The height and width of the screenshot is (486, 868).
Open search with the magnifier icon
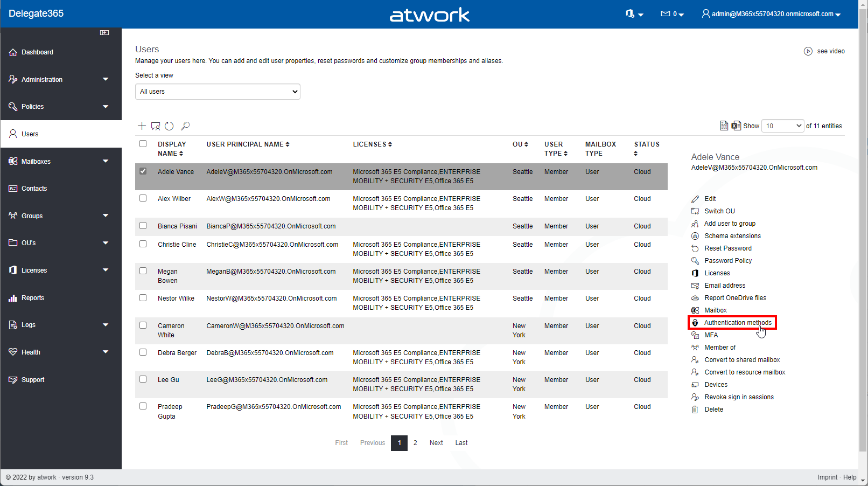(x=185, y=126)
